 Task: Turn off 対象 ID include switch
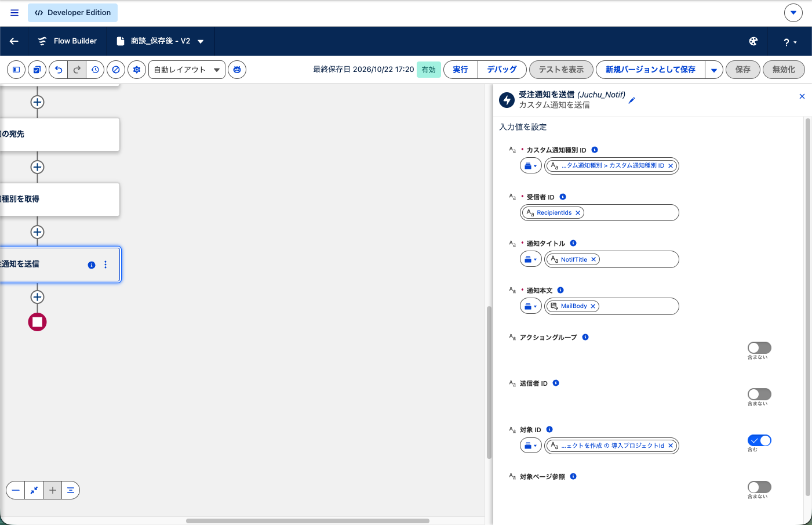[x=759, y=440]
